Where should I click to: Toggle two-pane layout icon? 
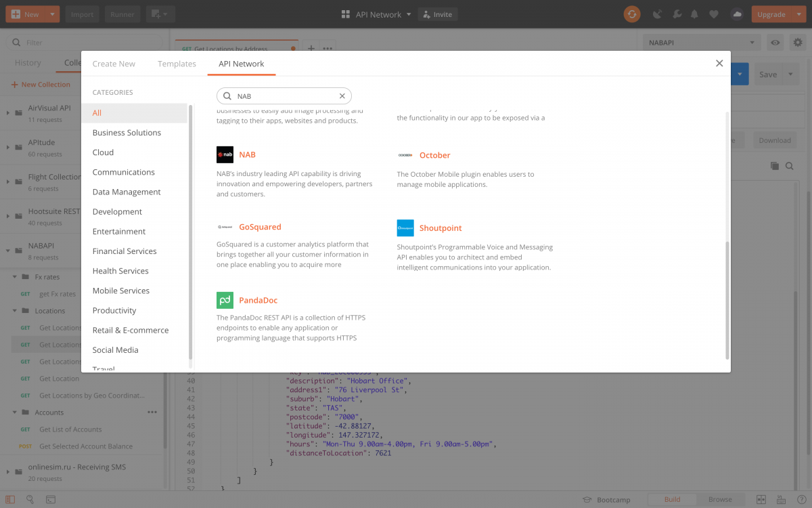(x=761, y=499)
